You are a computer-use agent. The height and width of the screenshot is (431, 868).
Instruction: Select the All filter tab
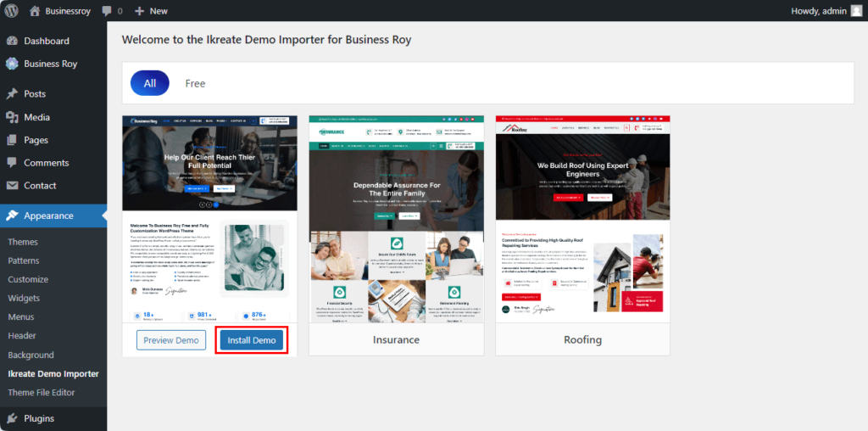[150, 83]
